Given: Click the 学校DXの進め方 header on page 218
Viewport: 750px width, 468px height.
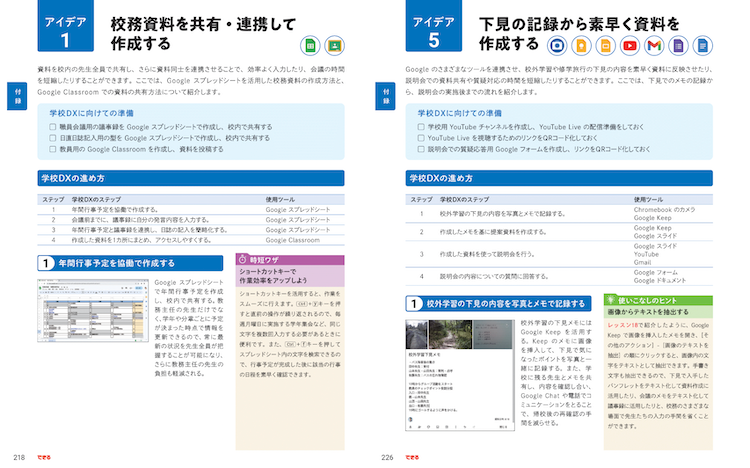Looking at the screenshot, I should coord(191,178).
